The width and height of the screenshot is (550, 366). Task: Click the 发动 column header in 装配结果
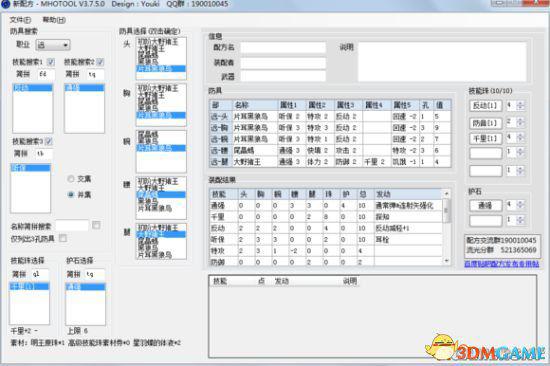[x=409, y=194]
